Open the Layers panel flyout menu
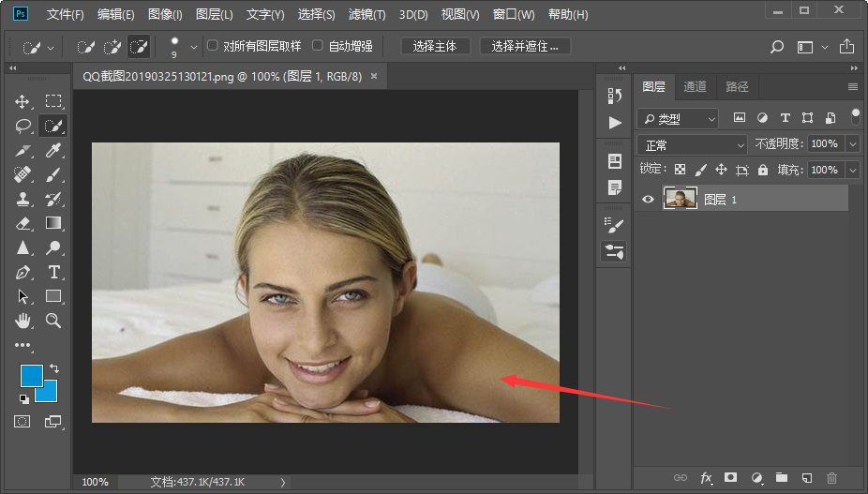The height and width of the screenshot is (494, 868). [x=852, y=87]
